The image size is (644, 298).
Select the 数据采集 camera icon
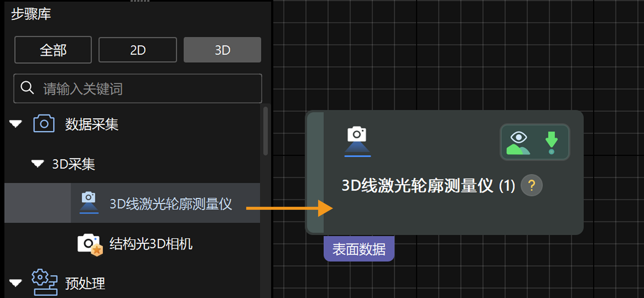point(43,124)
